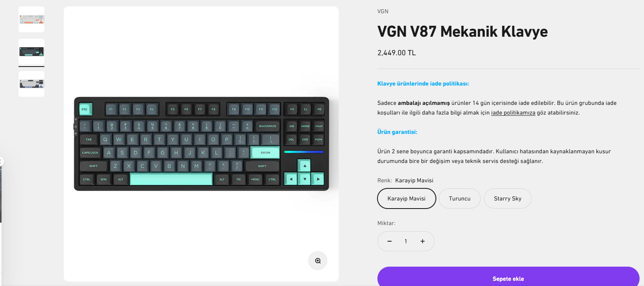
Task: Click the 2,449.00 TL price text
Action: [x=396, y=53]
